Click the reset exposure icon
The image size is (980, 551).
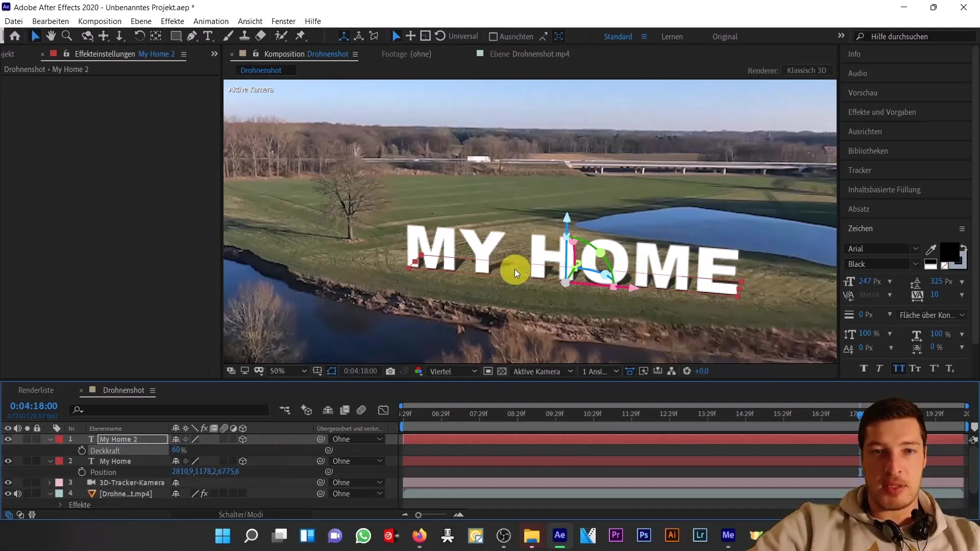tap(687, 371)
